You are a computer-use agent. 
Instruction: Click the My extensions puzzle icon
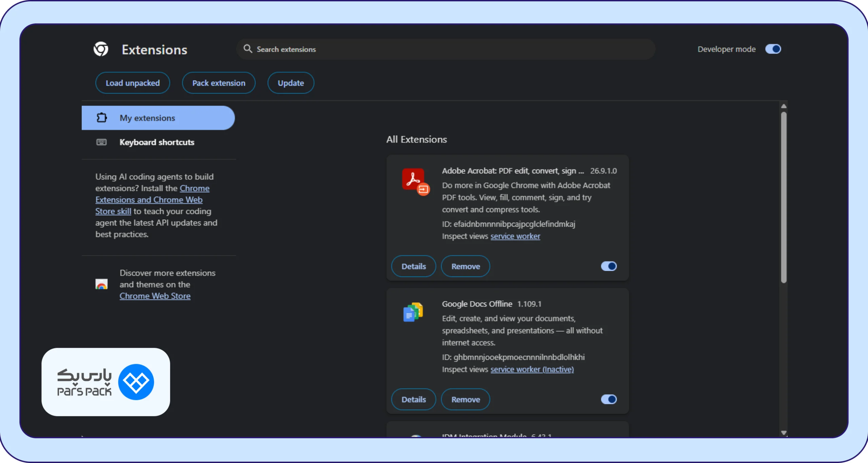[x=102, y=118]
